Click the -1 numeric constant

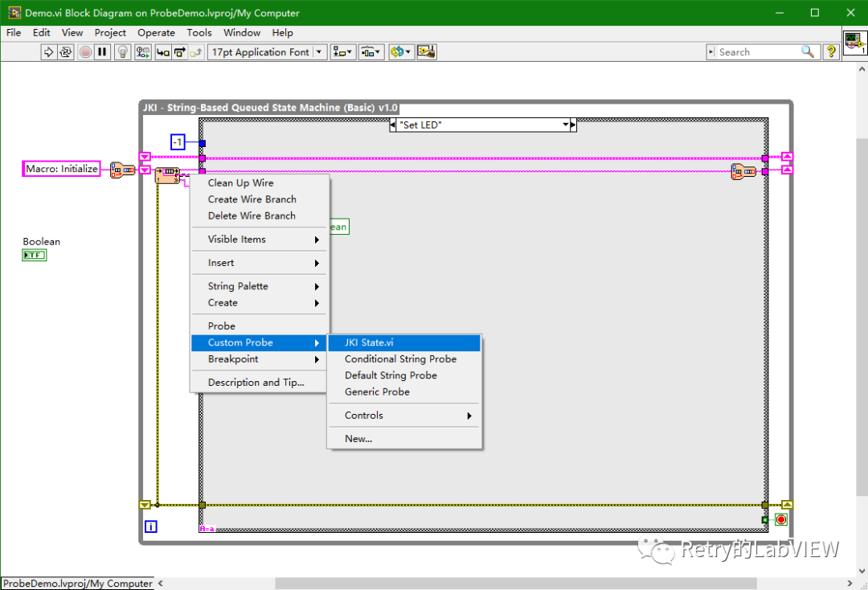click(x=177, y=142)
